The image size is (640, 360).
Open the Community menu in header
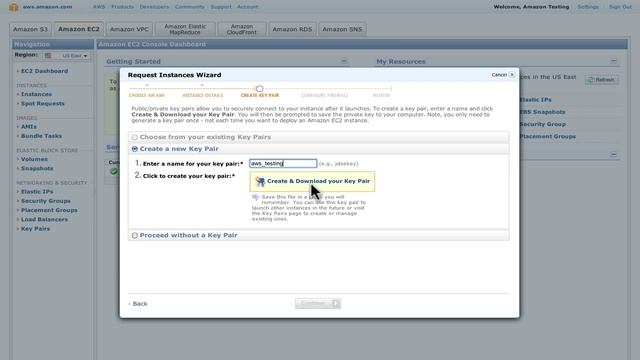click(189, 7)
